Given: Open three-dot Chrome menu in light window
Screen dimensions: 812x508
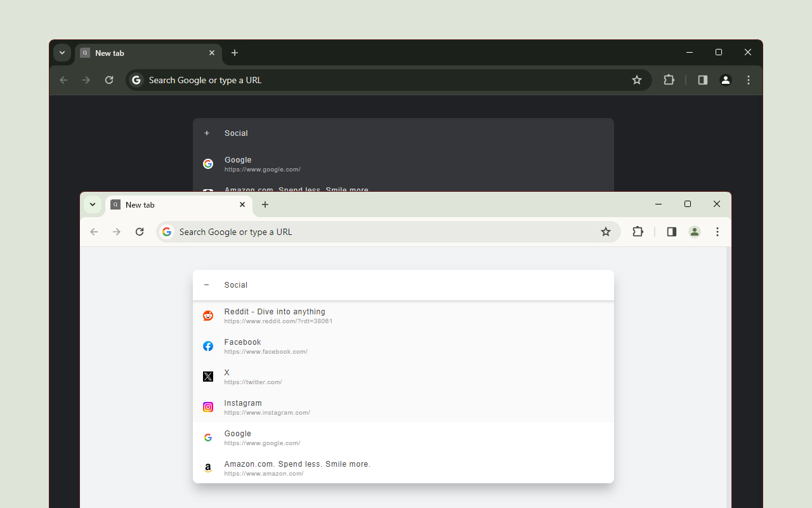Looking at the screenshot, I should [x=717, y=232].
